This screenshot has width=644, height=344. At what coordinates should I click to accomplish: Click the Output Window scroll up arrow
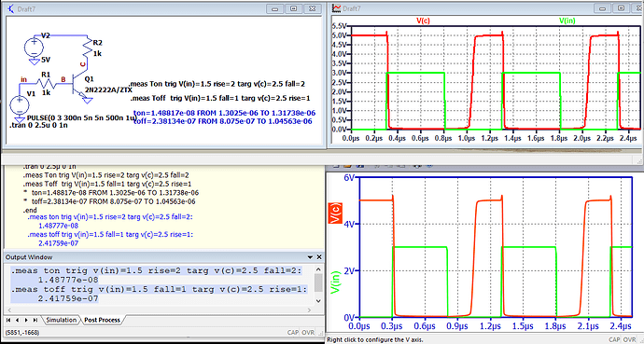[x=318, y=269]
